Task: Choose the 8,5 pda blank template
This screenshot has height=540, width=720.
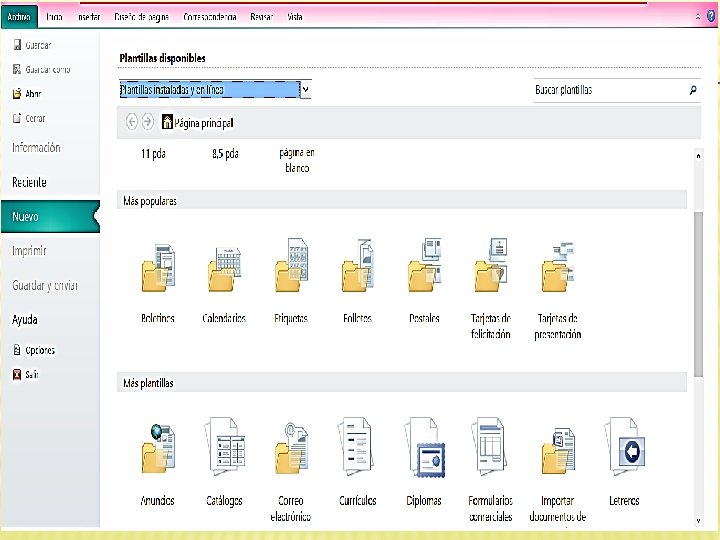Action: click(225, 153)
